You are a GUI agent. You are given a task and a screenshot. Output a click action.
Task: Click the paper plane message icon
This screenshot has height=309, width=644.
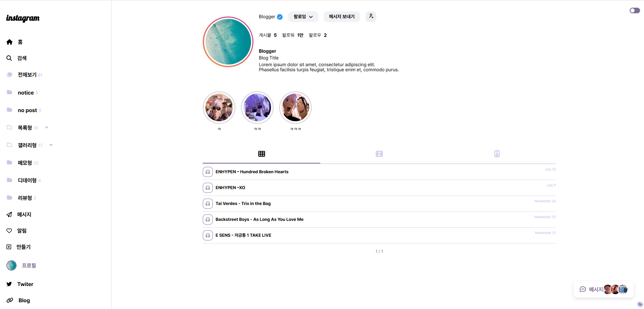pyautogui.click(x=9, y=214)
